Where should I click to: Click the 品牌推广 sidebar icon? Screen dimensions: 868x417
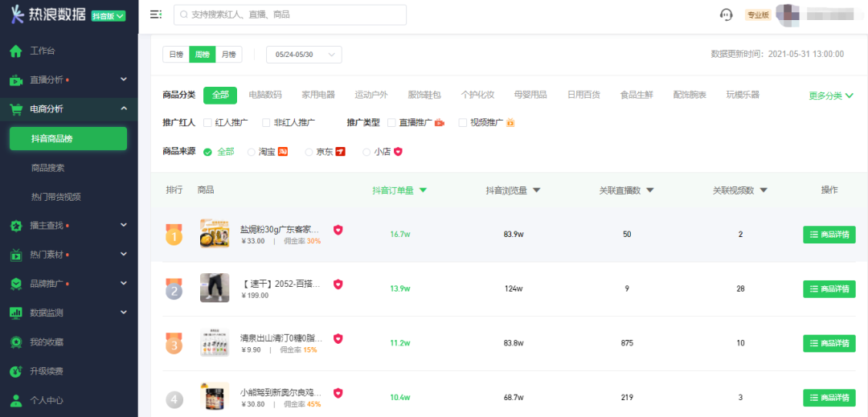point(16,284)
